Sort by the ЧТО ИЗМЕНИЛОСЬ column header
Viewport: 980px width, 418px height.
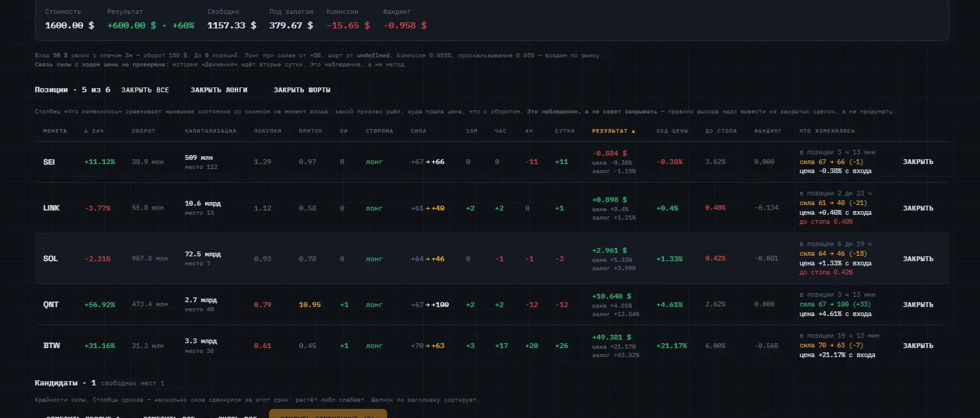point(827,131)
